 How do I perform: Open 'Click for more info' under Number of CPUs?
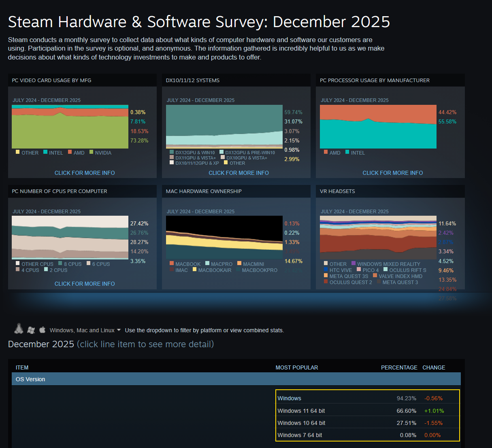85,284
